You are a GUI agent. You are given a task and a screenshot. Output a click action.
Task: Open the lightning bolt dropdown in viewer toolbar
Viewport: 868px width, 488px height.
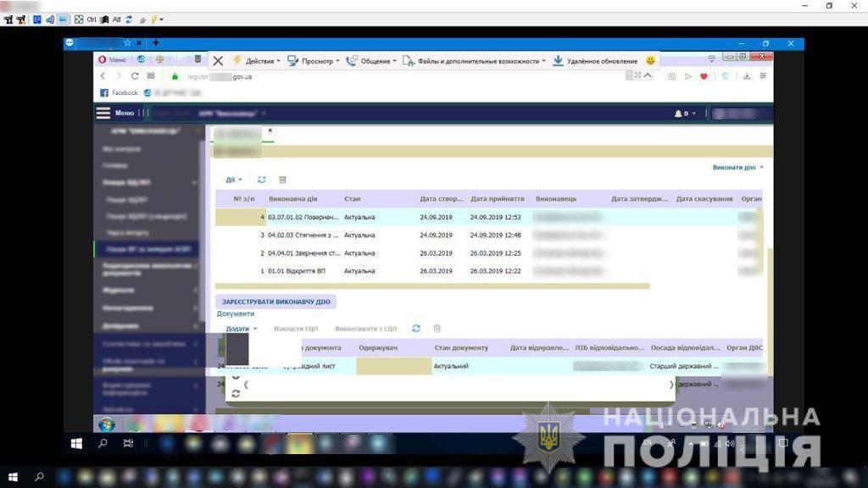pyautogui.click(x=158, y=19)
